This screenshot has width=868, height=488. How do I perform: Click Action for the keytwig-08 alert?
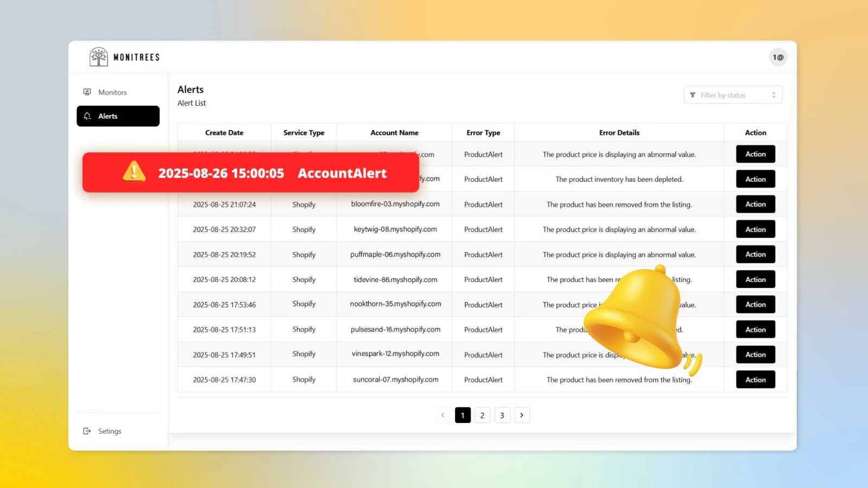[755, 229]
